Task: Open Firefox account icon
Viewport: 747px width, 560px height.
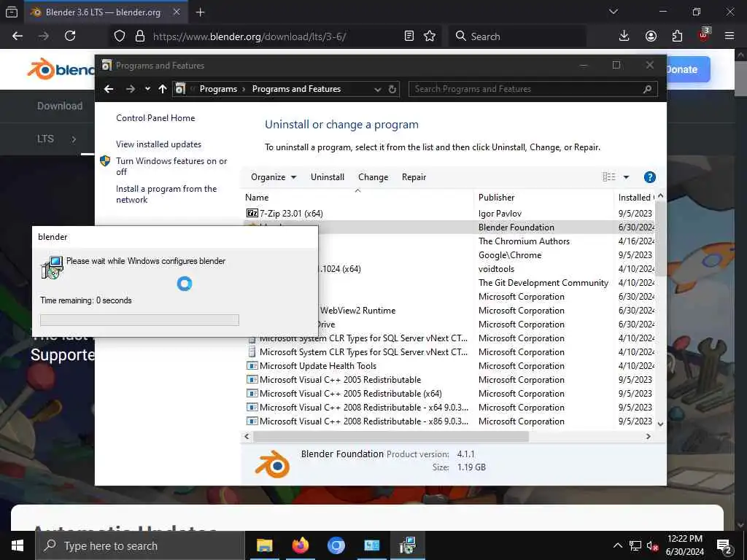Action: (x=651, y=36)
